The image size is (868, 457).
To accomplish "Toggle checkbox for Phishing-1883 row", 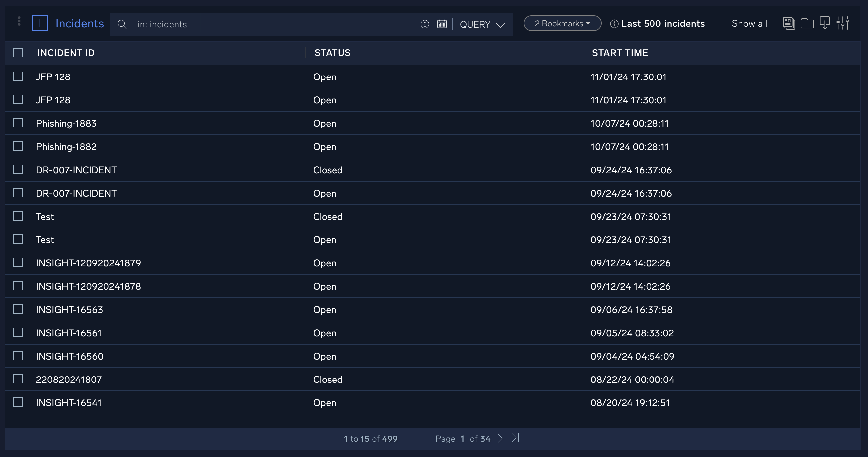I will pyautogui.click(x=18, y=123).
